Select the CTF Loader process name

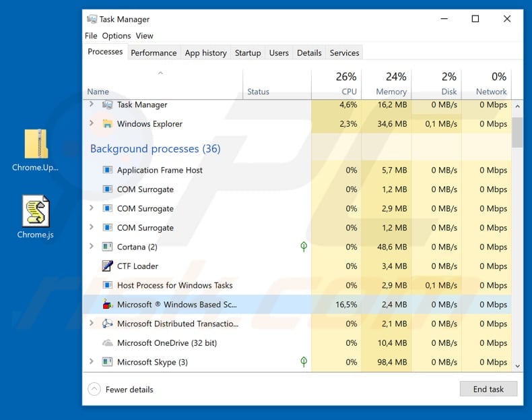coord(138,266)
